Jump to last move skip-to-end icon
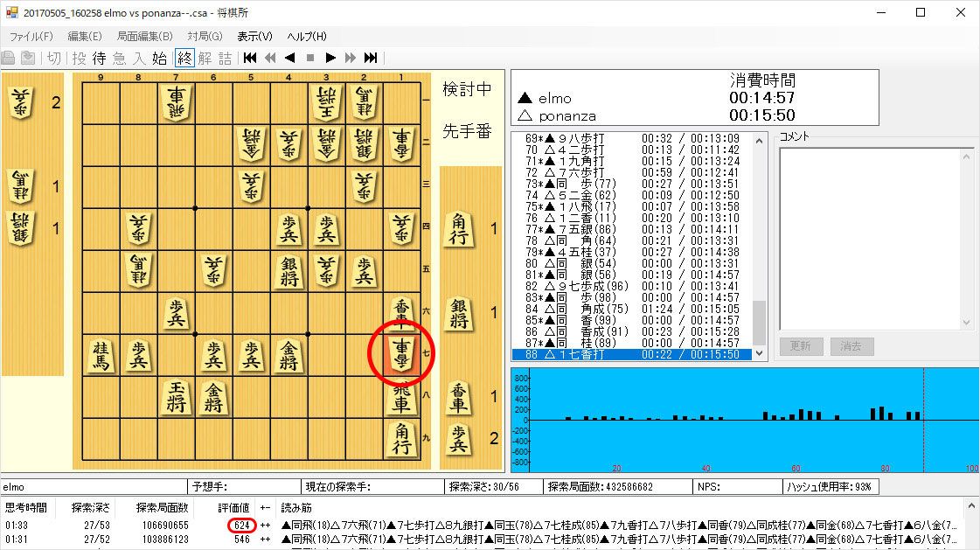The image size is (980, 550). pyautogui.click(x=371, y=58)
